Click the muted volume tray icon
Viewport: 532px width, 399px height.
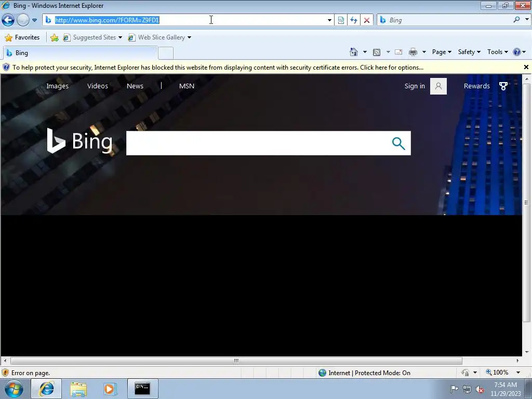click(480, 390)
